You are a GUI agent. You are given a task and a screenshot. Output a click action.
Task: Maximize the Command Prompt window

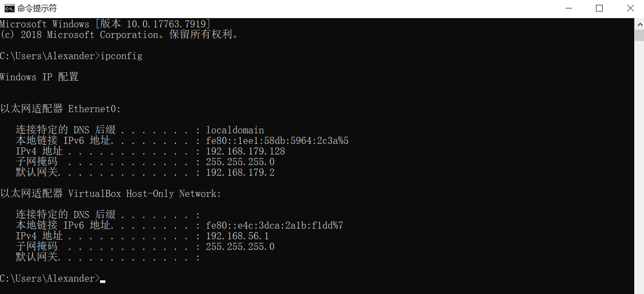tap(599, 8)
